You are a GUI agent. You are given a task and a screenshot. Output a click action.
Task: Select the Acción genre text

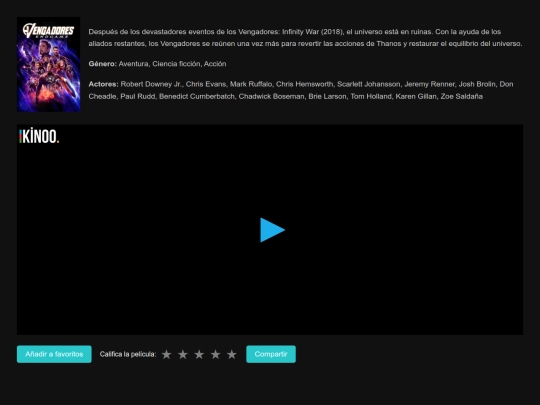(215, 64)
